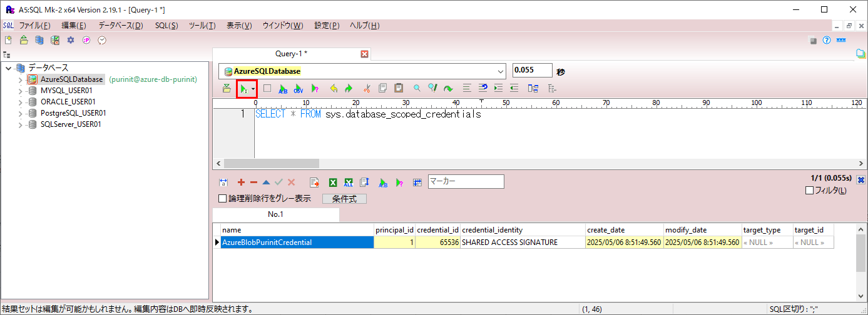This screenshot has width=868, height=315.
Task: Close the result panel with blue X
Action: click(x=860, y=179)
